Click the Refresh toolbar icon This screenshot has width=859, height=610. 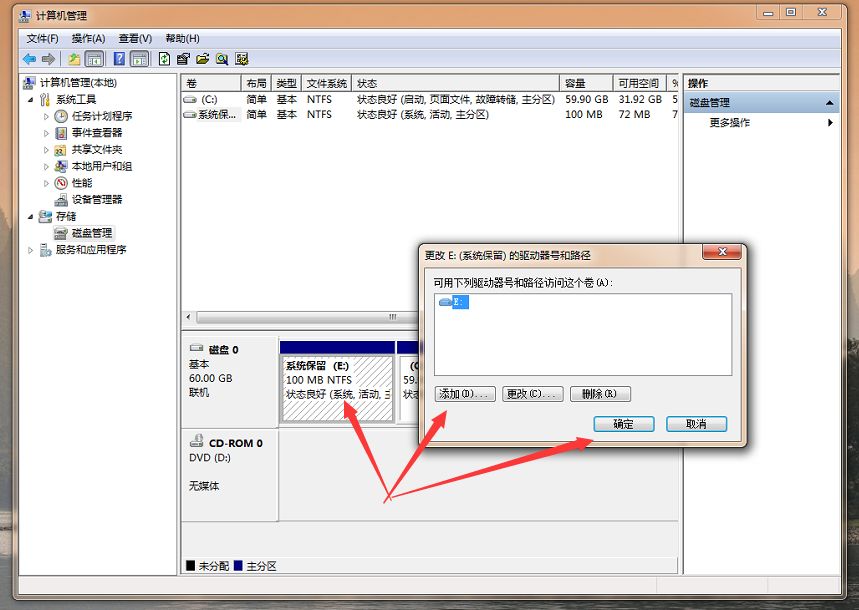(165, 59)
